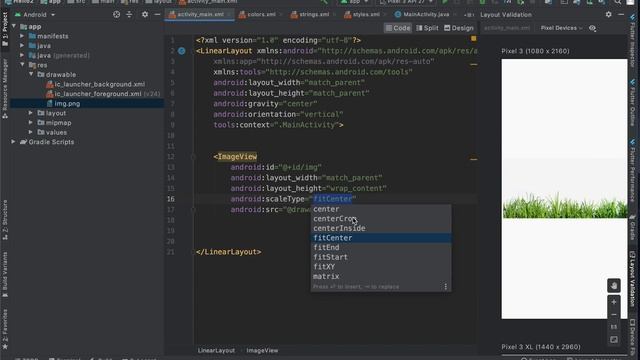Image resolution: width=640 pixels, height=360 pixels.
Task: Click the search magnifier icon in top toolbar
Action: coord(618,2)
